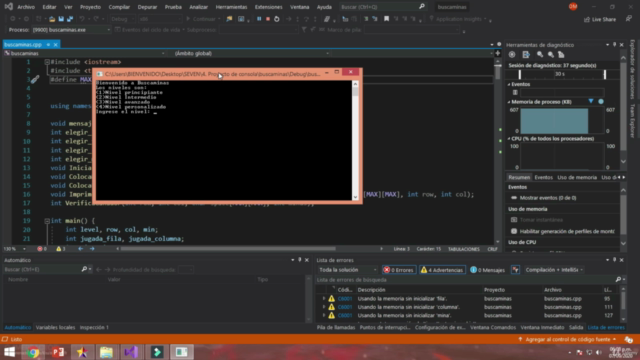Viewport: 640px width, 360px height.
Task: Reset diagnostic view icon
Action: (x=561, y=55)
